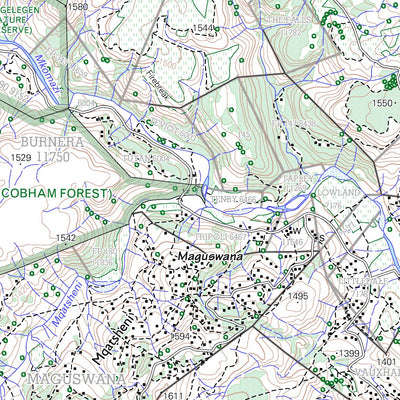Click the spot height label 1611

[x=173, y=396]
